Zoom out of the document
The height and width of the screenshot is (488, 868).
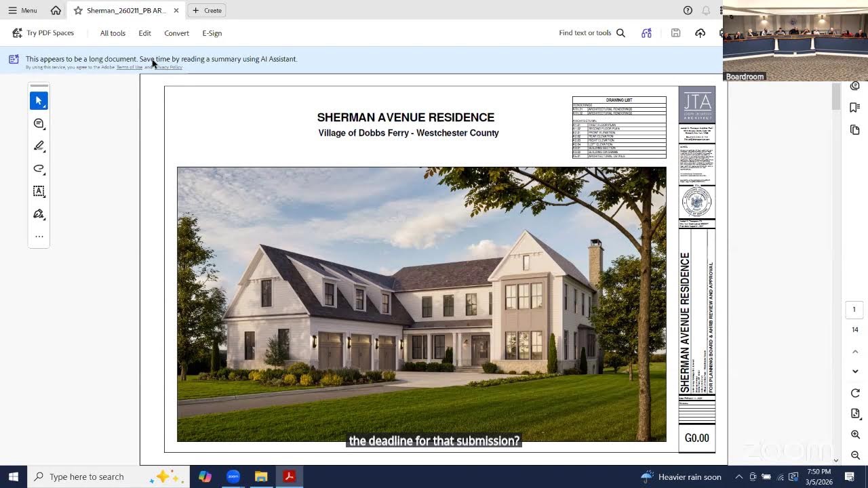[854, 455]
